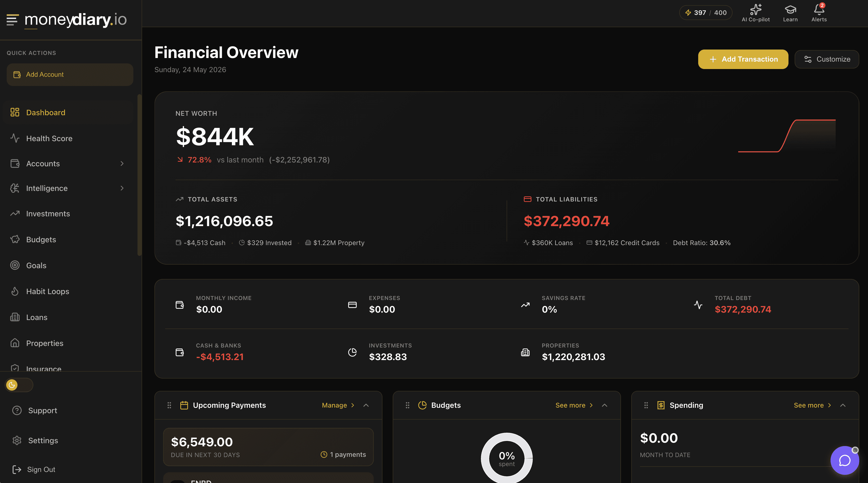The image size is (868, 483).
Task: Click the Goals target icon
Action: click(x=14, y=265)
